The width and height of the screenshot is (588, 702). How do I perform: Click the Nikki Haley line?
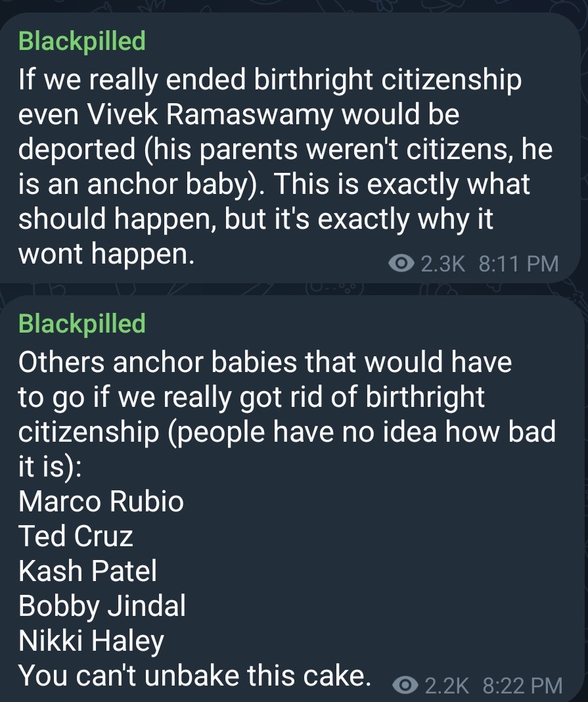[x=91, y=641]
